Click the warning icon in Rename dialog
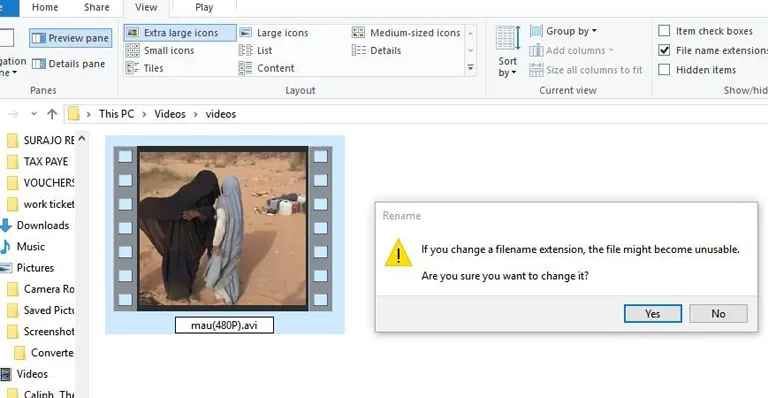768x398 pixels. (398, 253)
